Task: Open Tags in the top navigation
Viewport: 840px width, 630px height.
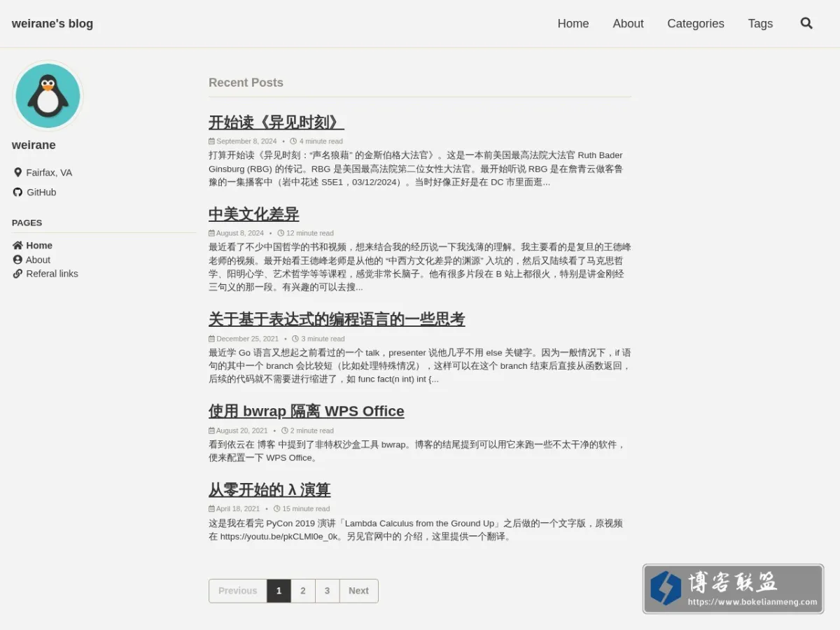Action: click(760, 23)
